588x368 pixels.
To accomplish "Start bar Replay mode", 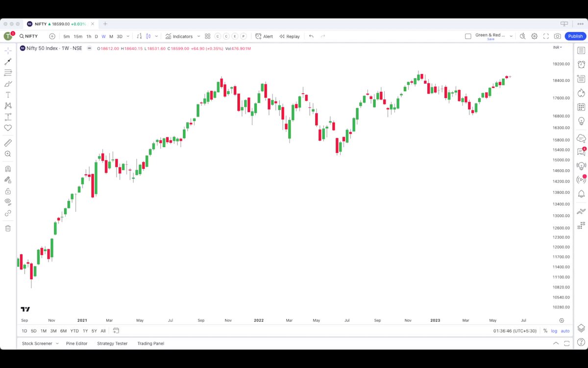I will tap(290, 36).
